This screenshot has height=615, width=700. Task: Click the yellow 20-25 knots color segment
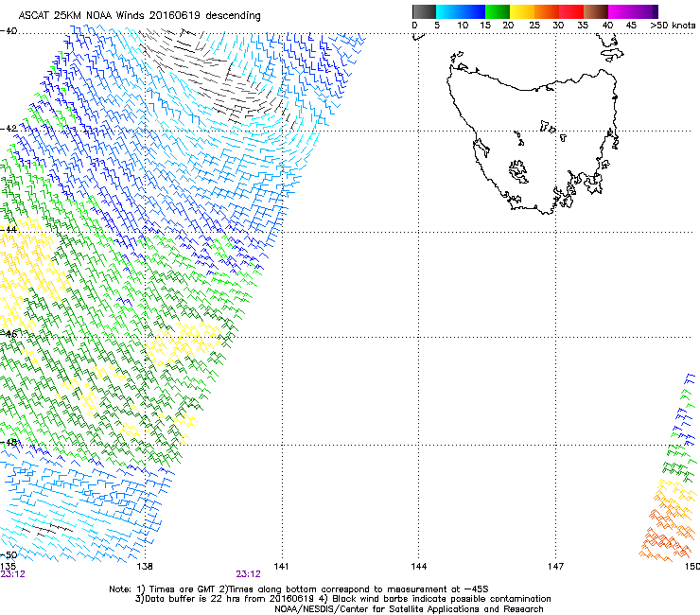click(522, 11)
